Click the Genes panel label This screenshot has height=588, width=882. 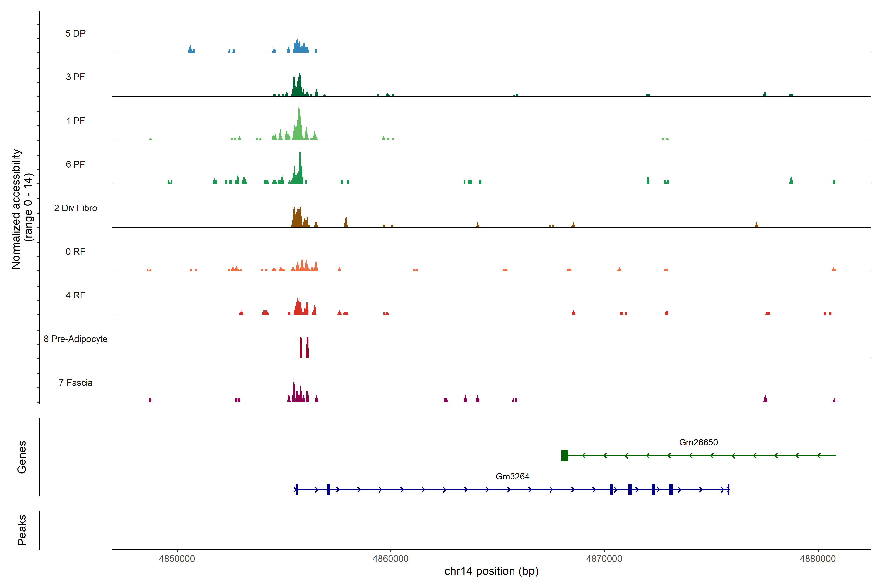click(22, 457)
